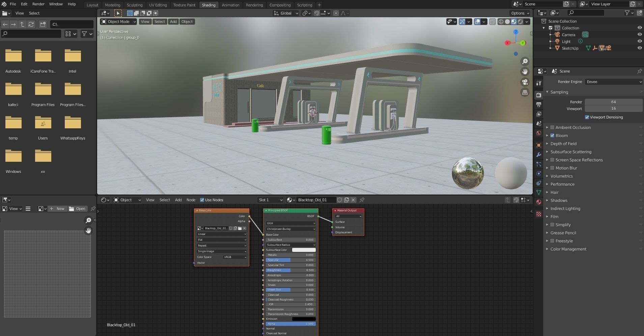Open the GGX distribution dropdown

point(291,223)
